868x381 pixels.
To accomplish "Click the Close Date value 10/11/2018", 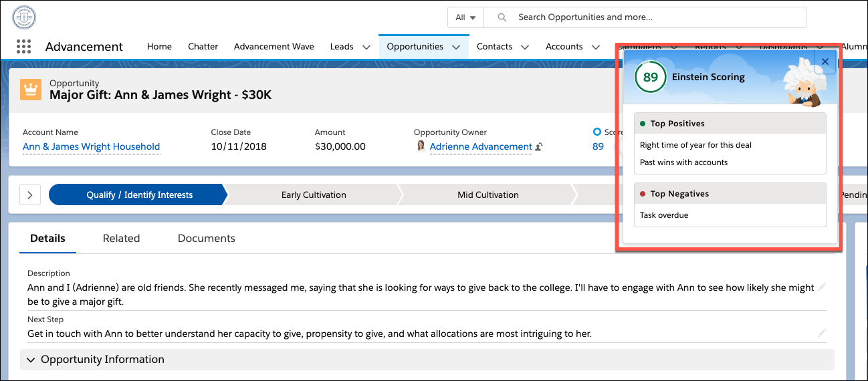I will (x=237, y=146).
